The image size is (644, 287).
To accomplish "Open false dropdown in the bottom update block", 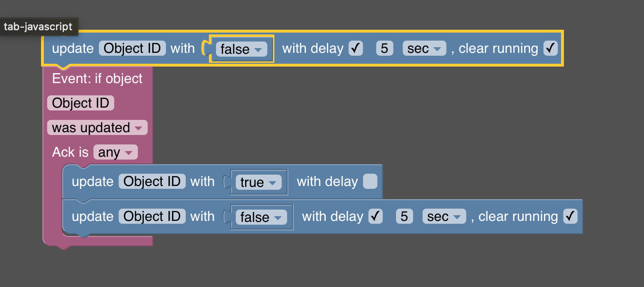I will coord(261,217).
